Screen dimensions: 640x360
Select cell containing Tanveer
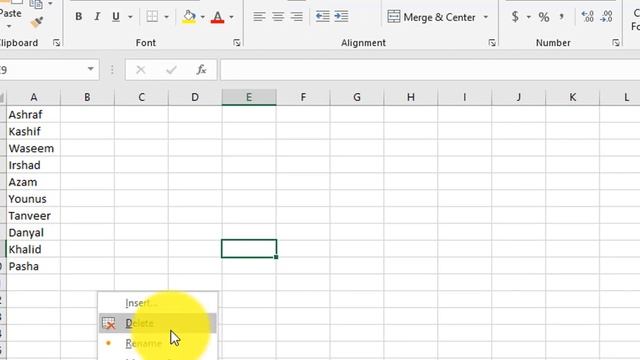tap(33, 216)
